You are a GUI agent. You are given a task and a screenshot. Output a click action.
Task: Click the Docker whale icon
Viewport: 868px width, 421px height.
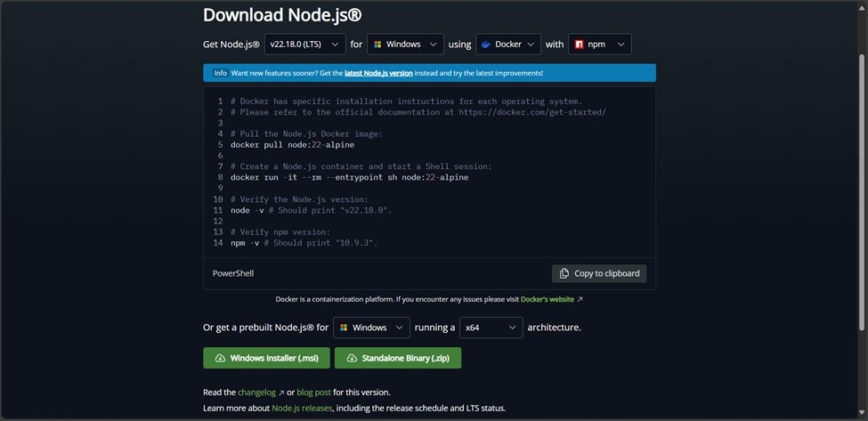tap(486, 45)
